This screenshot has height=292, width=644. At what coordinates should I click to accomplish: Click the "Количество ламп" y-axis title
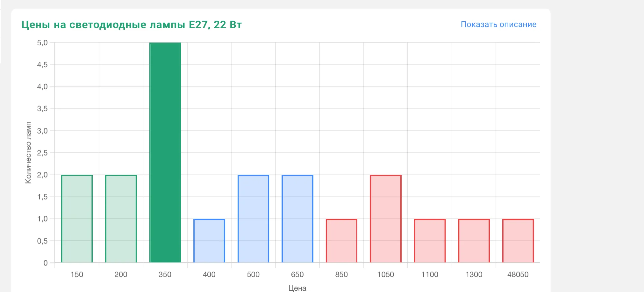pos(28,153)
